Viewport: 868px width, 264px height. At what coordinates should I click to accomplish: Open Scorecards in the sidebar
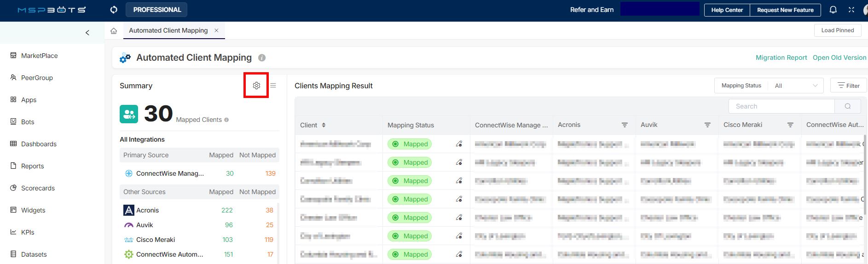32,188
